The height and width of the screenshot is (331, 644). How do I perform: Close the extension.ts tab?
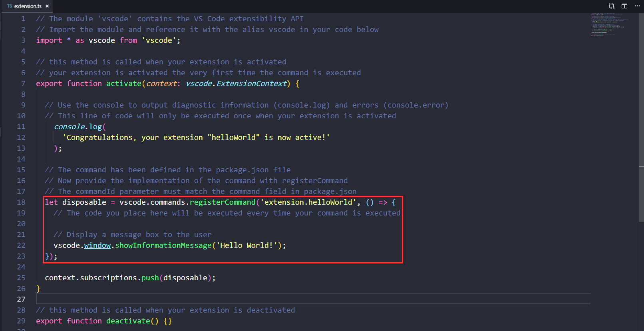(x=47, y=6)
